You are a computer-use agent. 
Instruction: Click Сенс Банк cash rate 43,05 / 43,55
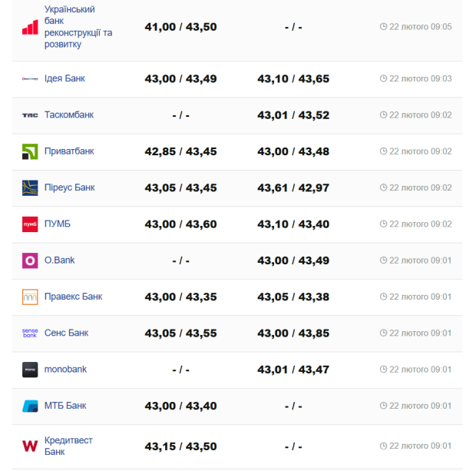(x=180, y=333)
